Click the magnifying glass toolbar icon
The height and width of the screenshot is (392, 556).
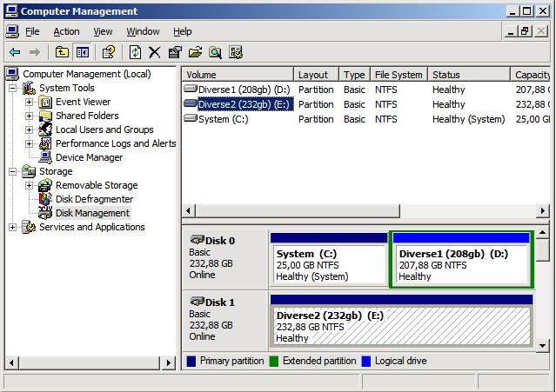pos(215,52)
